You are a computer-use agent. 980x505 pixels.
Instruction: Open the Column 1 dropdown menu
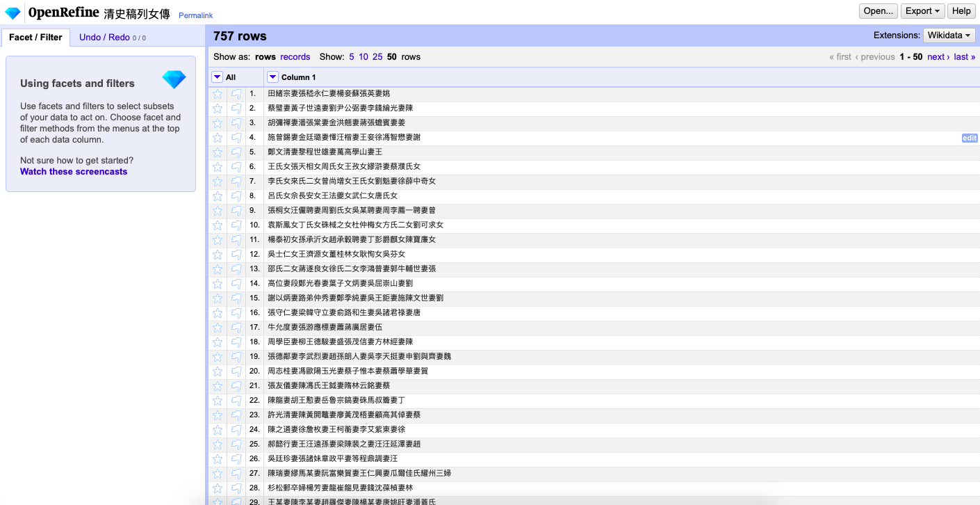coord(272,77)
